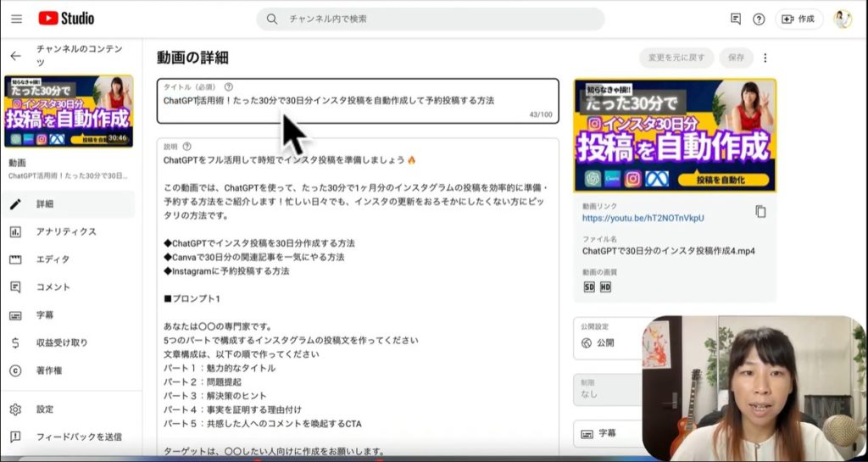Select アナリティクス in the sidebar
The width and height of the screenshot is (868, 462).
(66, 231)
